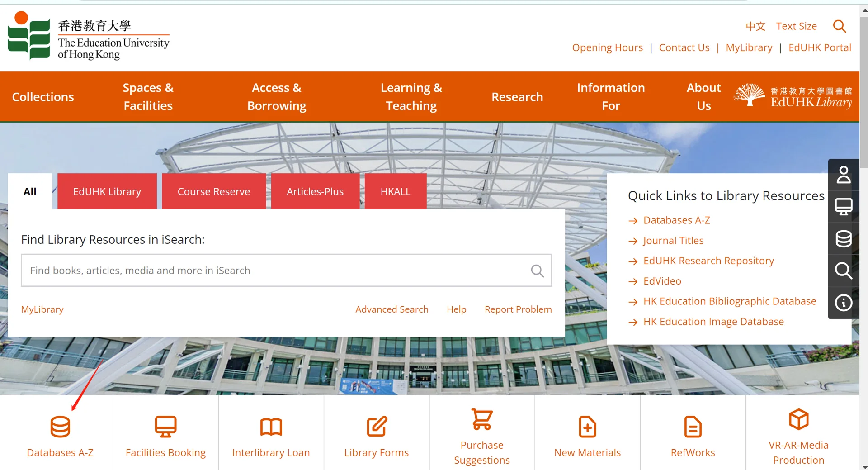Open HK Education Image Database link

pyautogui.click(x=713, y=322)
